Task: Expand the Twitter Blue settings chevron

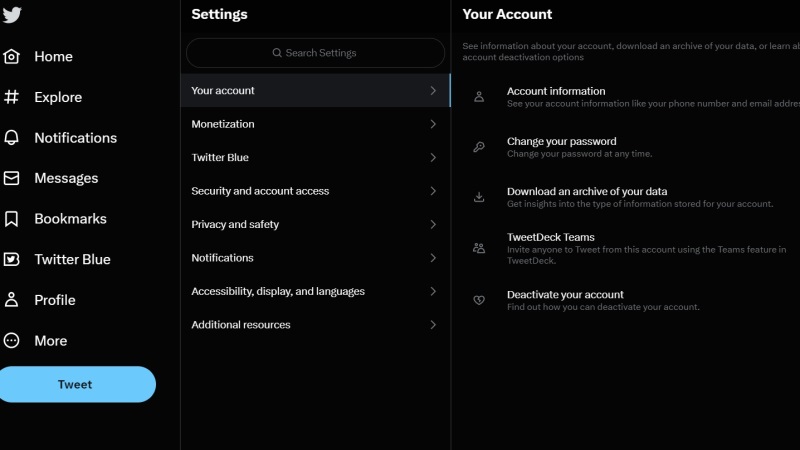Action: (433, 158)
